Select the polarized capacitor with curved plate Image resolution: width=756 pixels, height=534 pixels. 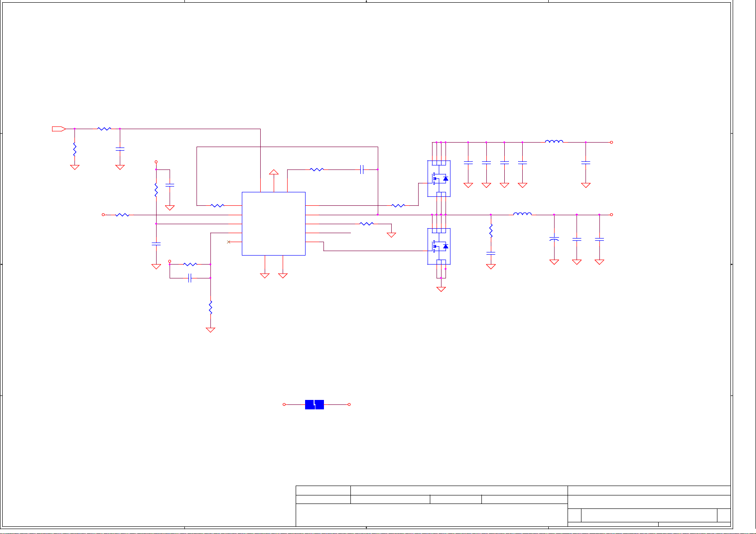point(554,240)
